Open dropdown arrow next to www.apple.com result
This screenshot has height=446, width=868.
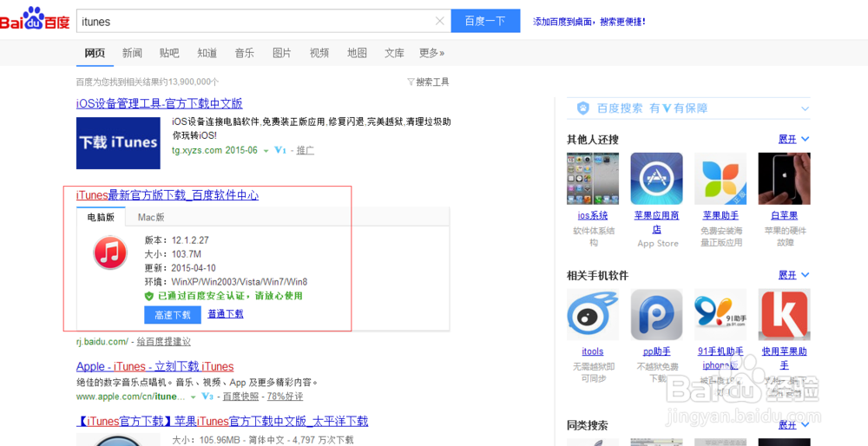(194, 397)
